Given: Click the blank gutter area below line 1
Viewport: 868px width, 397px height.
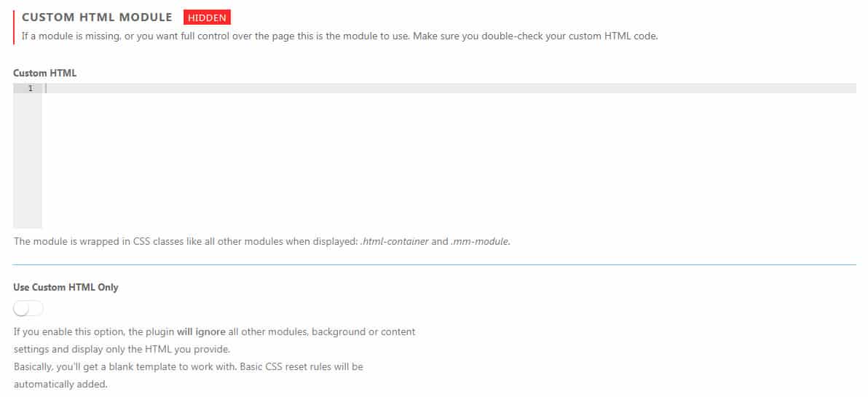Looking at the screenshot, I should [x=28, y=160].
